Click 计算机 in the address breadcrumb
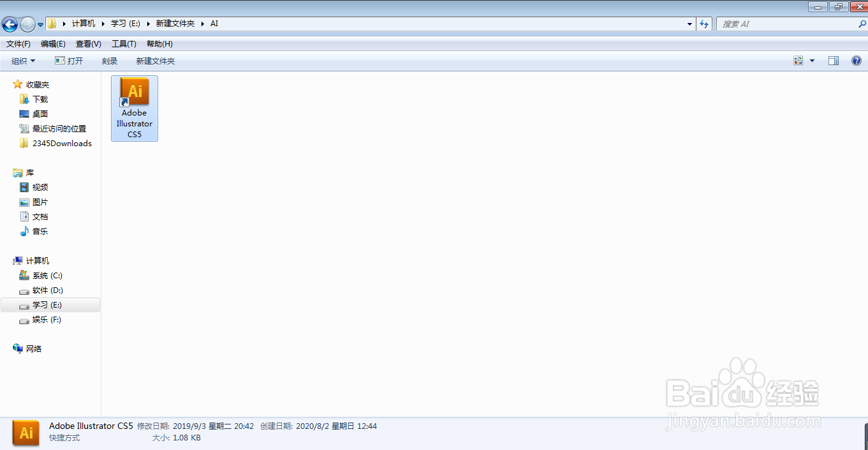The image size is (868, 450). coord(84,24)
